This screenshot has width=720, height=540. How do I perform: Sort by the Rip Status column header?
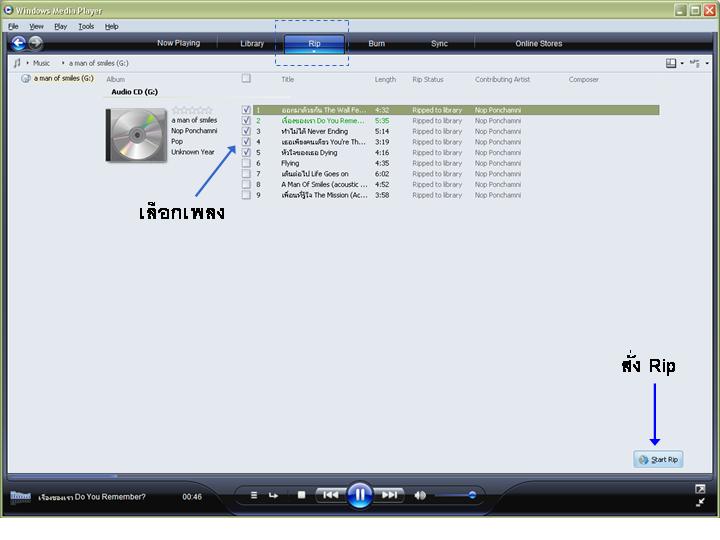(x=428, y=79)
